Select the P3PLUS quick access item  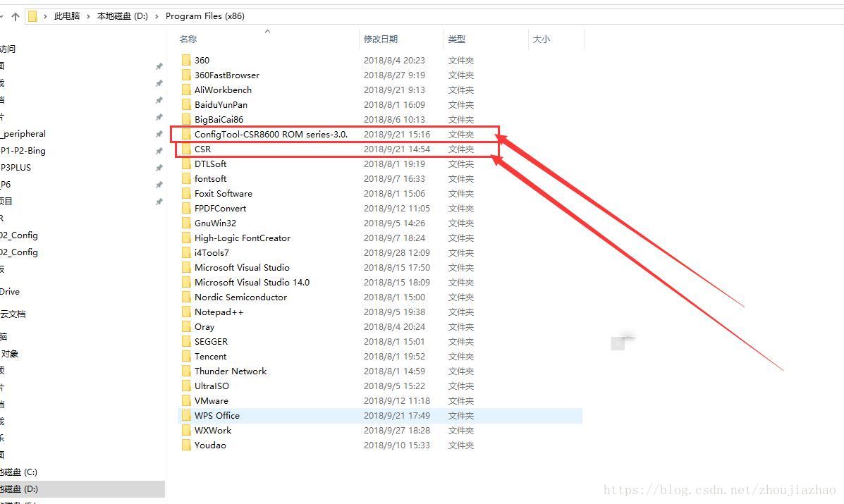coord(16,167)
